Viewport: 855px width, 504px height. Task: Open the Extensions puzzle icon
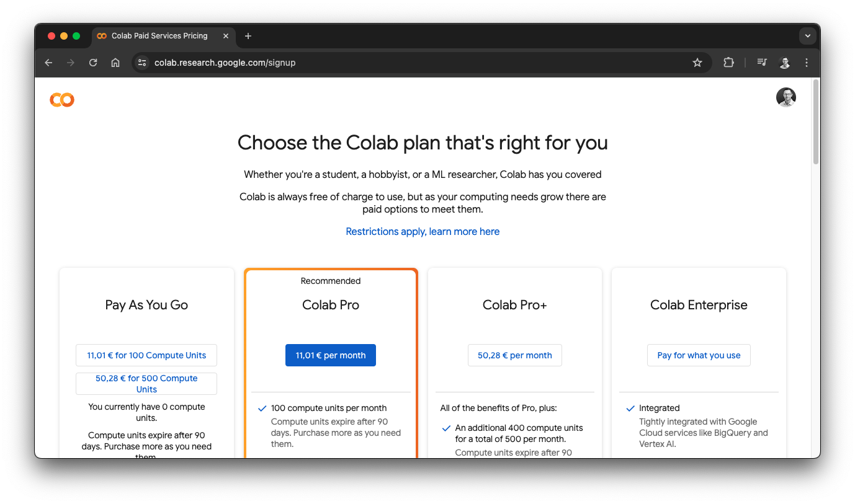pos(728,63)
